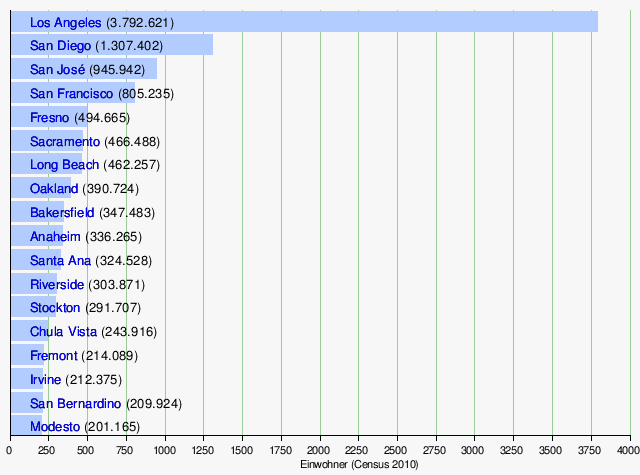Open the Sacramento link

point(65,142)
